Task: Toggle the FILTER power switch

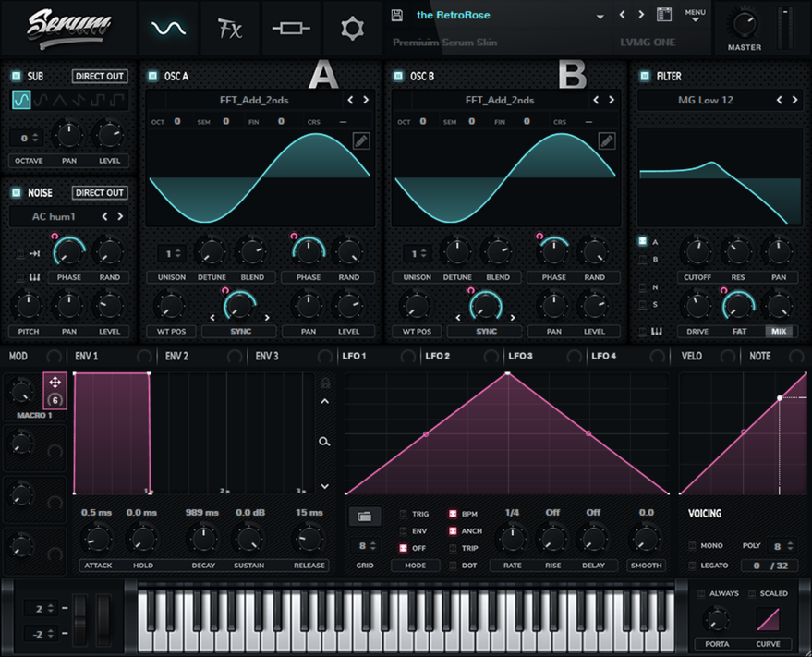Action: (x=645, y=76)
